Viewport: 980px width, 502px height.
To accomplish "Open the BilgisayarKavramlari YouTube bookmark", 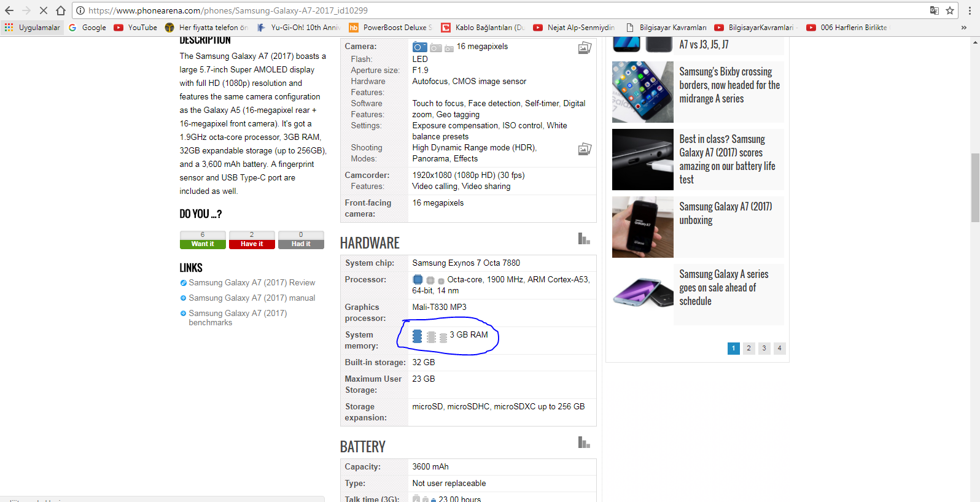I will pos(756,28).
